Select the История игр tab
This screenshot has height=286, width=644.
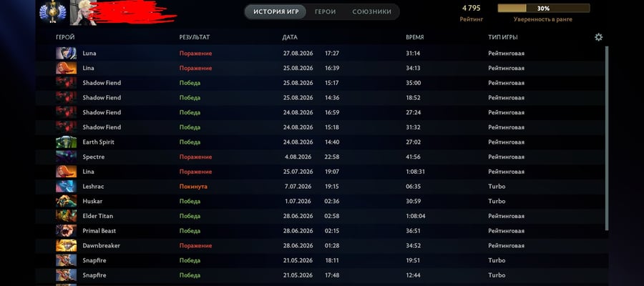(x=275, y=12)
